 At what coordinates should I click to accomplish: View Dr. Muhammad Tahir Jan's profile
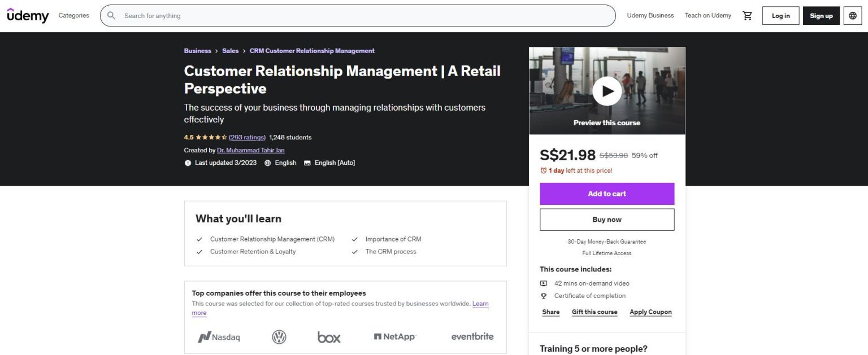pyautogui.click(x=250, y=150)
